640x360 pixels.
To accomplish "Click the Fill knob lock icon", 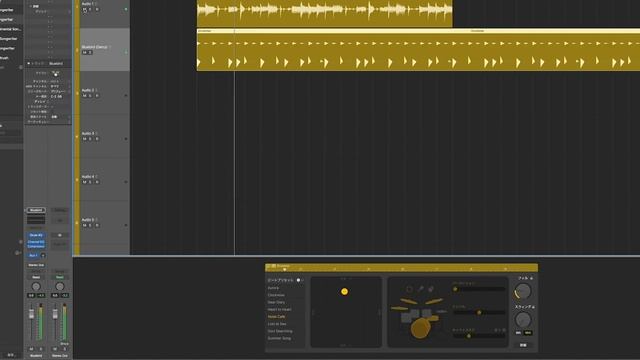I will 531,278.
